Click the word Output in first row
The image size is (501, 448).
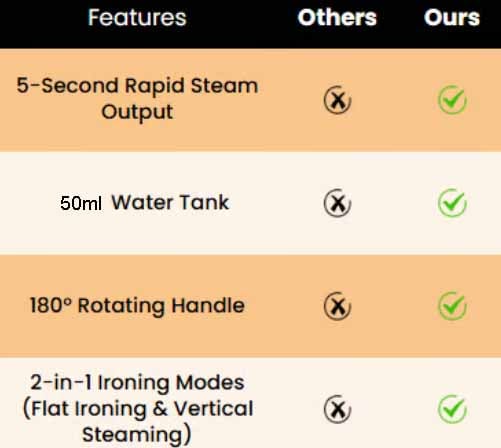[137, 112]
